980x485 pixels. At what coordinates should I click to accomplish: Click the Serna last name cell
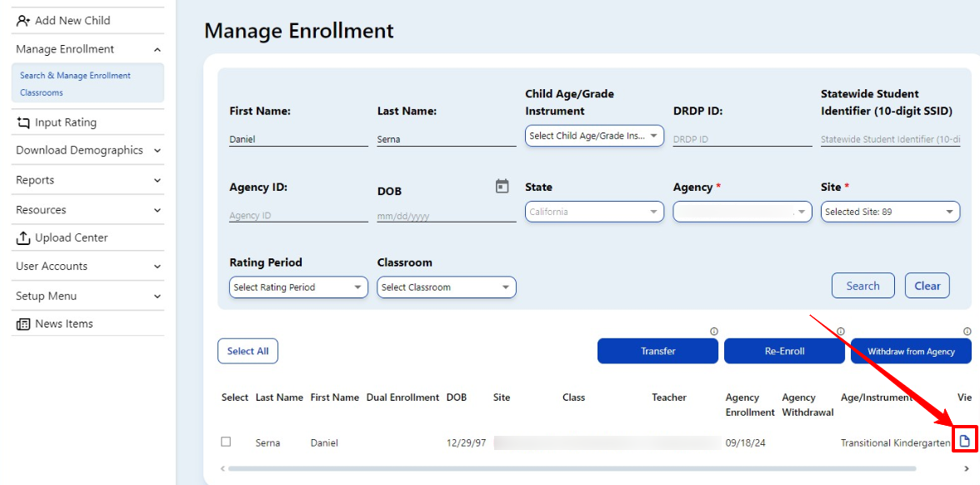point(267,443)
